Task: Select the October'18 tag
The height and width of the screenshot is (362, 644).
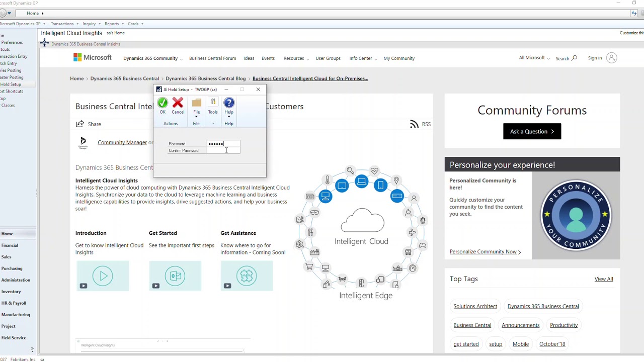Action: (552, 344)
